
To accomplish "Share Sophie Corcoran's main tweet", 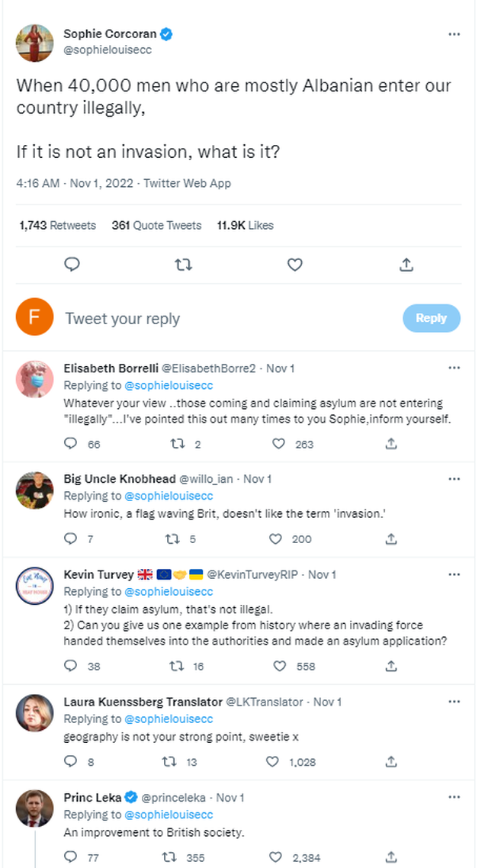I will click(x=406, y=265).
